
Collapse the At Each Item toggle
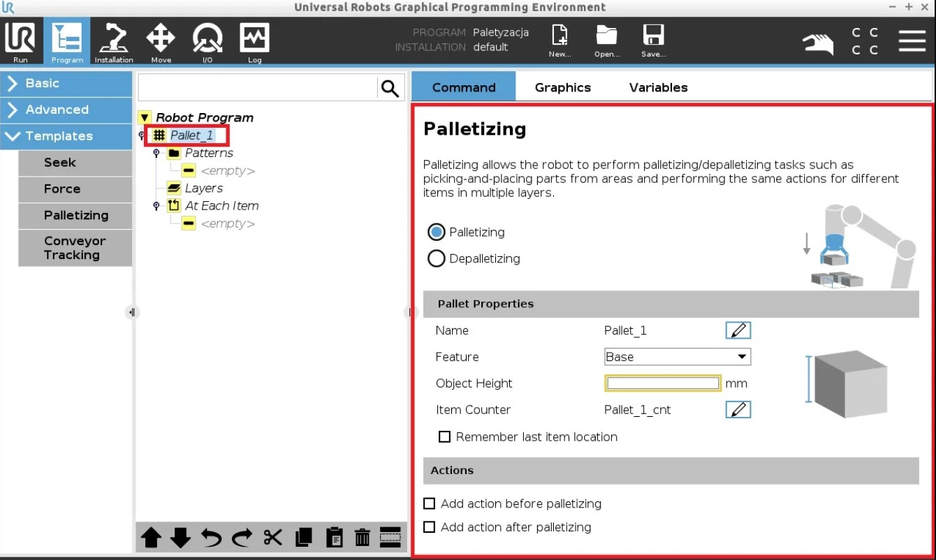pos(156,206)
